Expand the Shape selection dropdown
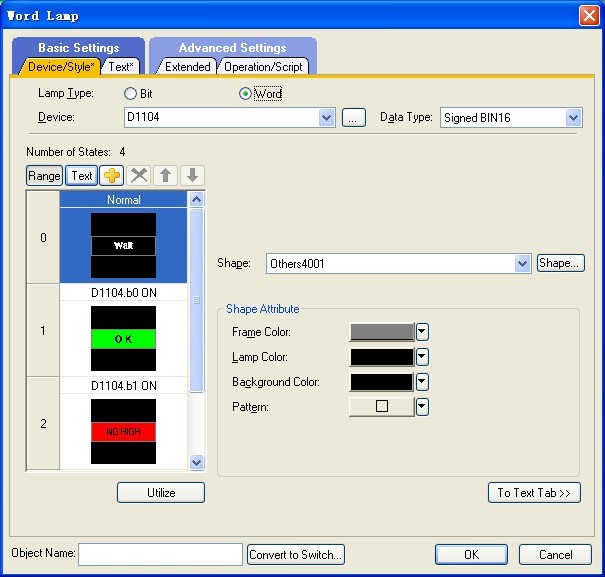Viewport: 605px width, 577px height. pyautogui.click(x=522, y=264)
